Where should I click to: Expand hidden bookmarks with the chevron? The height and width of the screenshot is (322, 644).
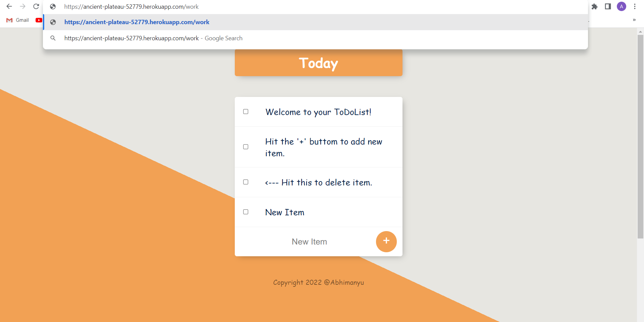[634, 20]
